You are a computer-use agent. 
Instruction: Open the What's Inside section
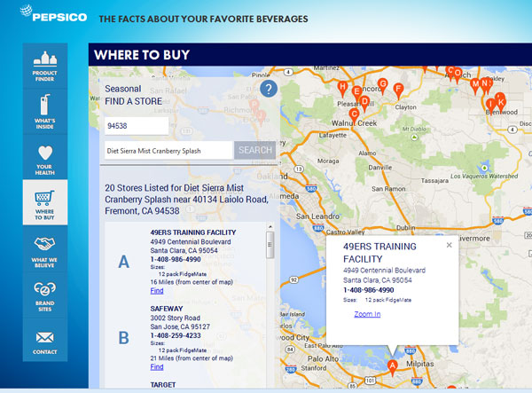[x=45, y=112]
